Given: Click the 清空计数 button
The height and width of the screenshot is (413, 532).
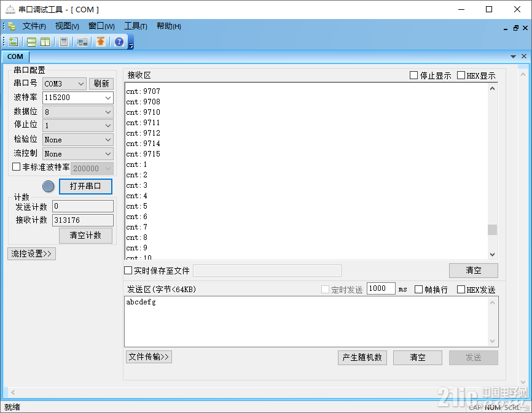Looking at the screenshot, I should coord(85,236).
